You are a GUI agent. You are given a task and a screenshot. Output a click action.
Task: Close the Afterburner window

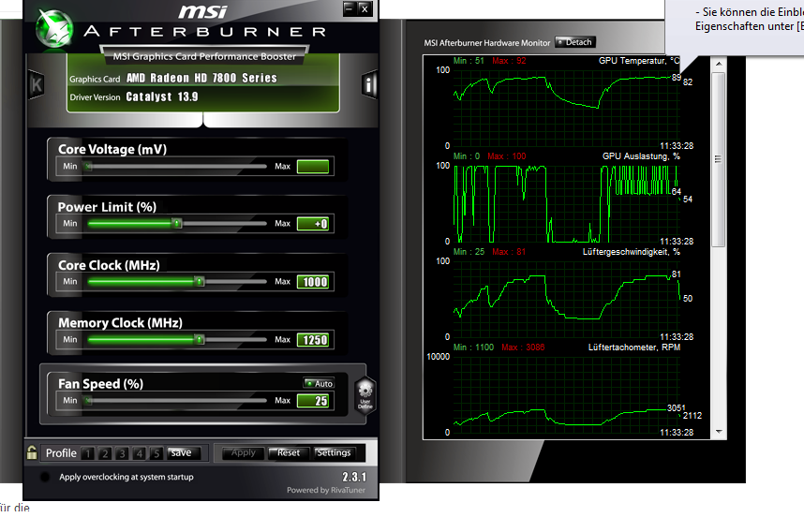[x=365, y=8]
